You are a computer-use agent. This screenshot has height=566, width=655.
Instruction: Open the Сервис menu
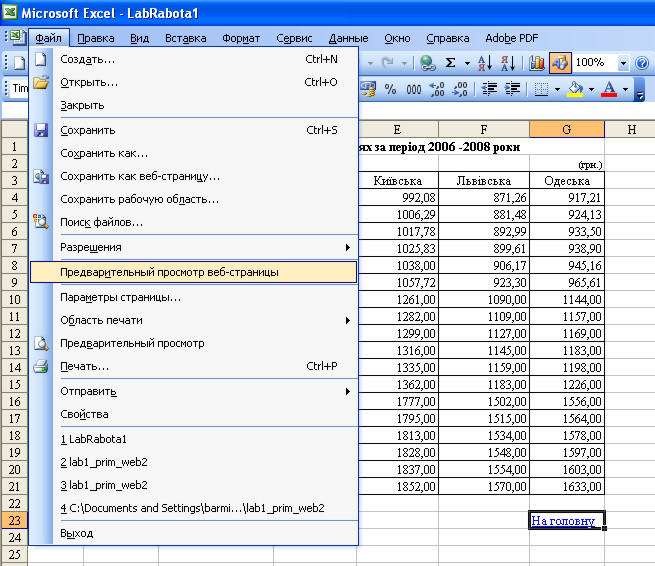click(x=294, y=38)
